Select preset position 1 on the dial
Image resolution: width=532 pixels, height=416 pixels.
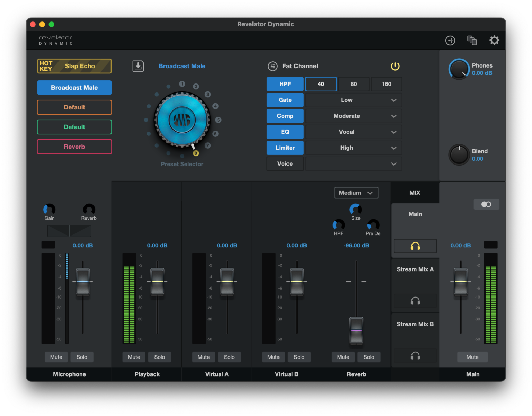pyautogui.click(x=182, y=84)
